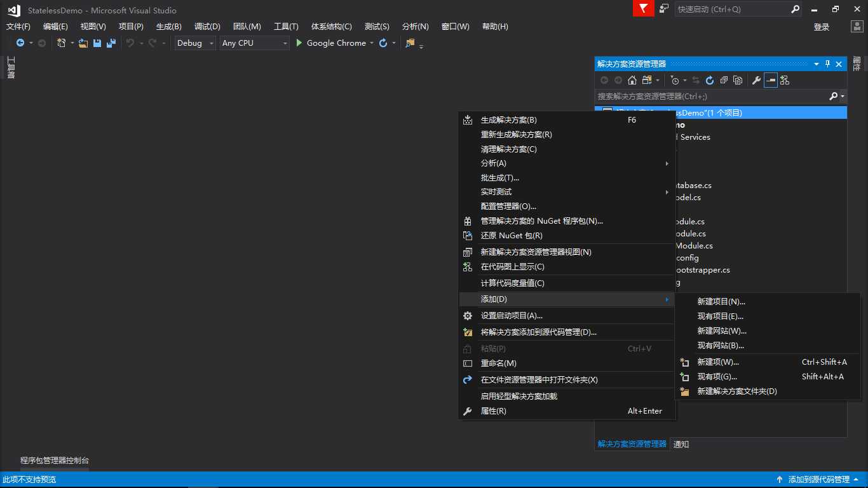This screenshot has width=868, height=488.
Task: Click the New Project toolbar icon
Action: (x=61, y=43)
